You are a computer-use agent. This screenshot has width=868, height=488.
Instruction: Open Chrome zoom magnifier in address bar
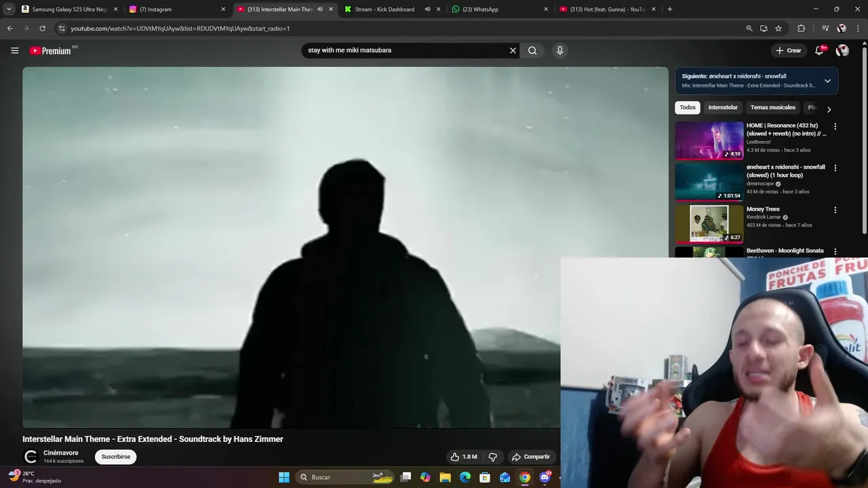click(749, 28)
